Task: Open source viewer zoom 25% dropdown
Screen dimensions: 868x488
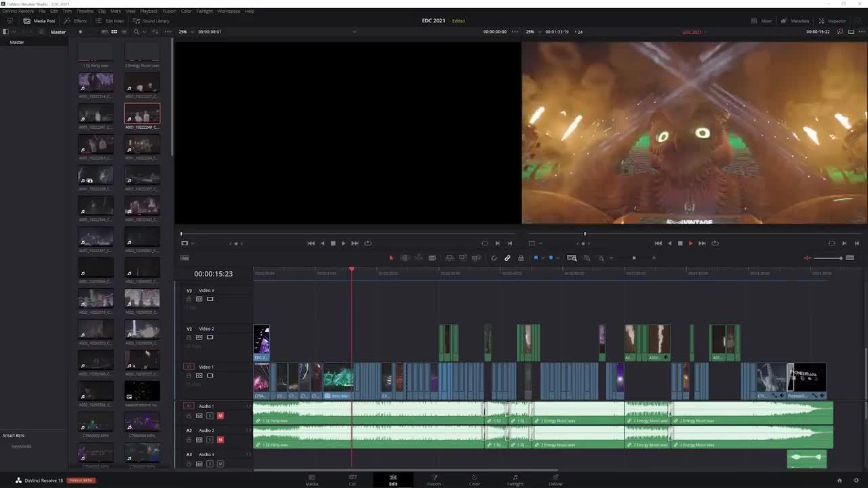Action: click(185, 32)
